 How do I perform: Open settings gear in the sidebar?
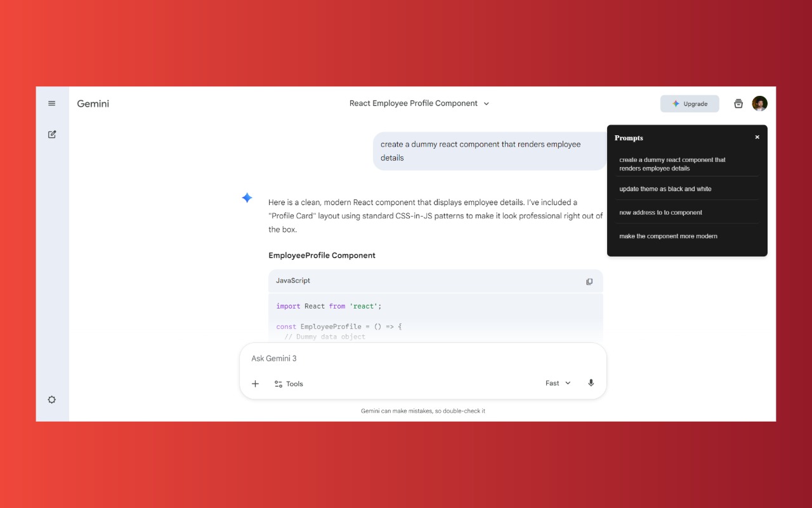coord(52,399)
